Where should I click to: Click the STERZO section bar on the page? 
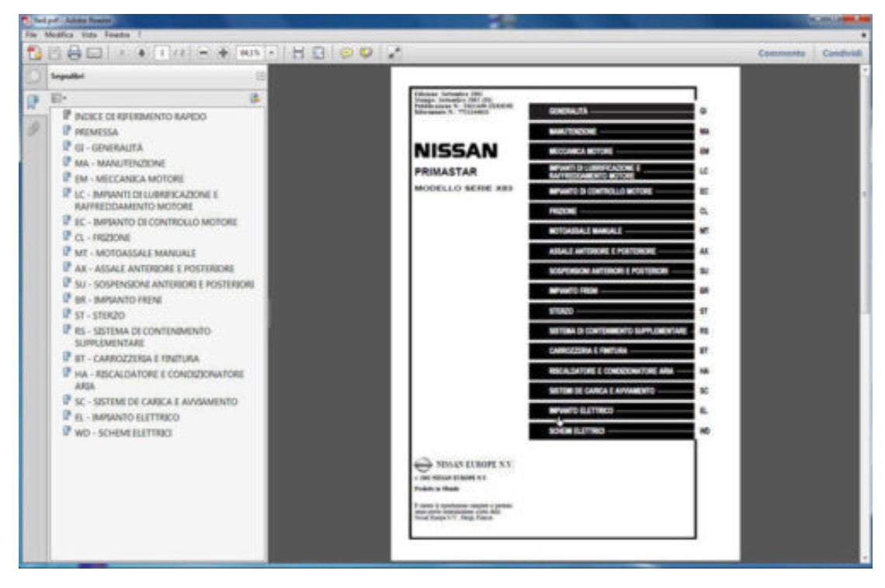pos(611,311)
